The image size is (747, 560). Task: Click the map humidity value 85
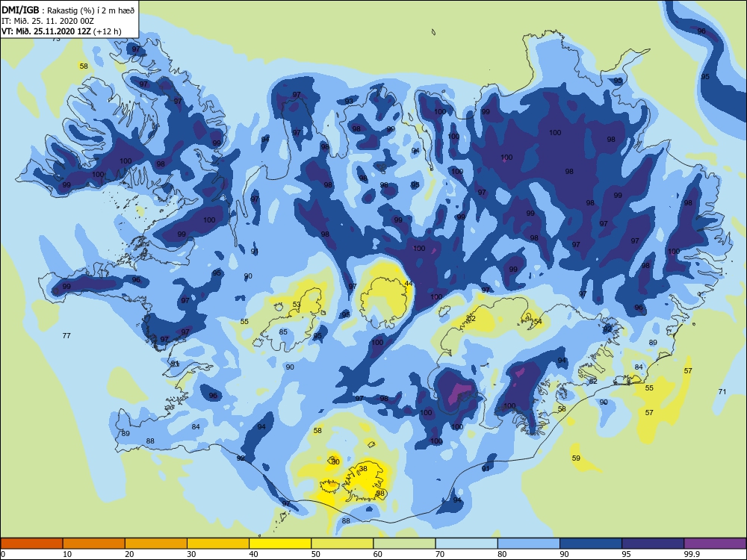(x=283, y=332)
